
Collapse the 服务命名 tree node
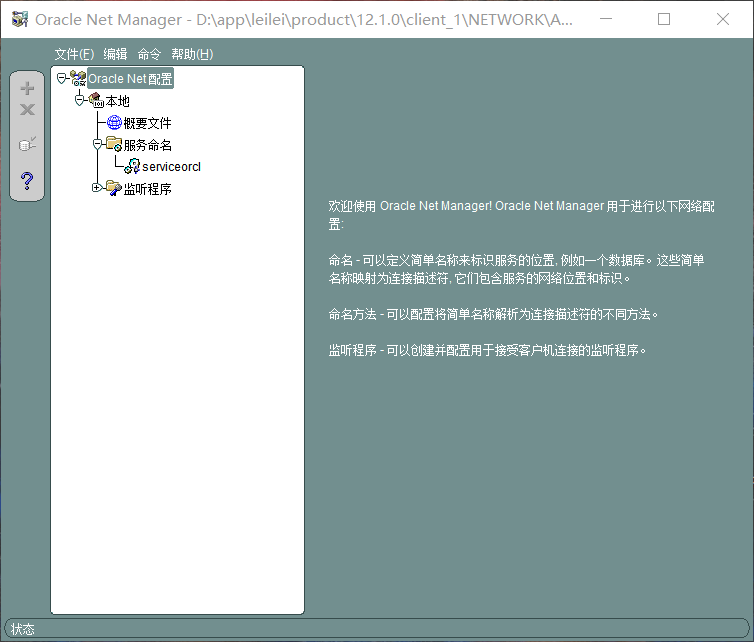click(x=97, y=144)
